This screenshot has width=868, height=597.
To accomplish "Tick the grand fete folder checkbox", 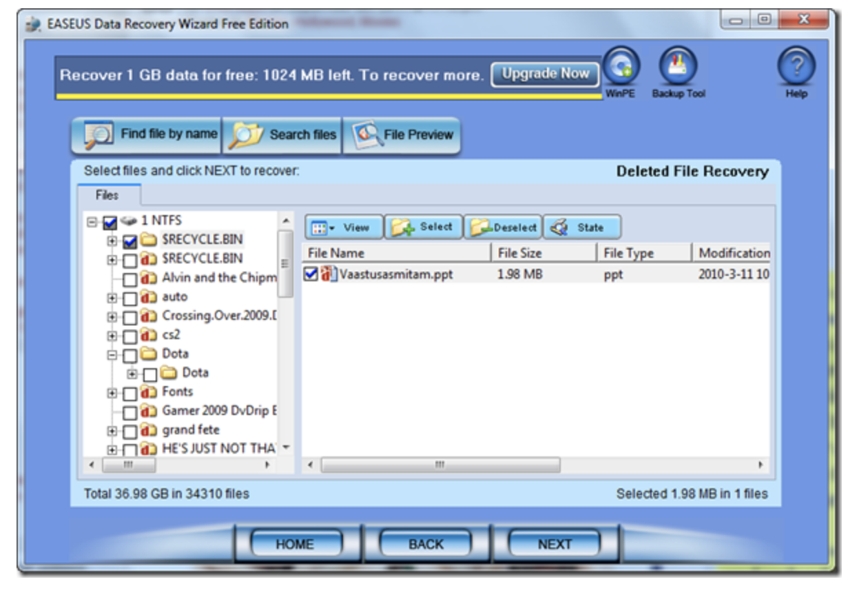I will 130,432.
